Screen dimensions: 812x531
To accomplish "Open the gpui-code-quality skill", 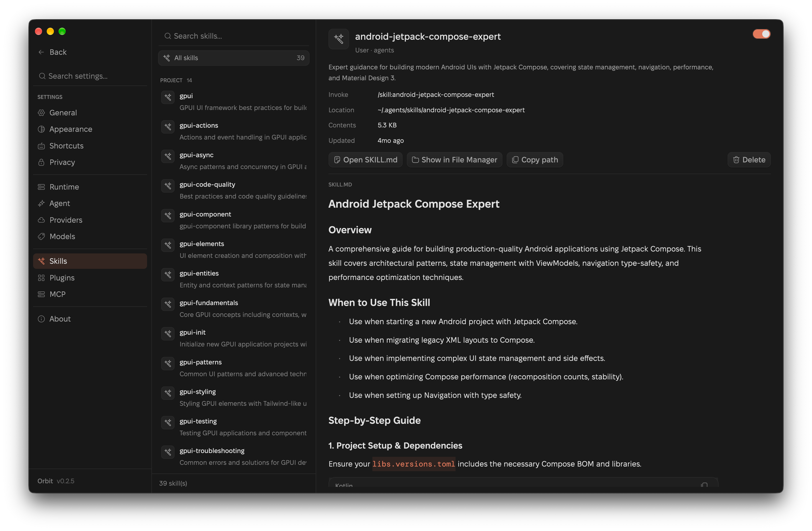I will pyautogui.click(x=234, y=190).
